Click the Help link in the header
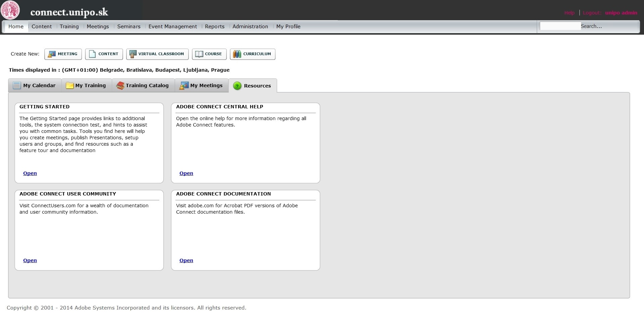The height and width of the screenshot is (323, 644). (569, 13)
